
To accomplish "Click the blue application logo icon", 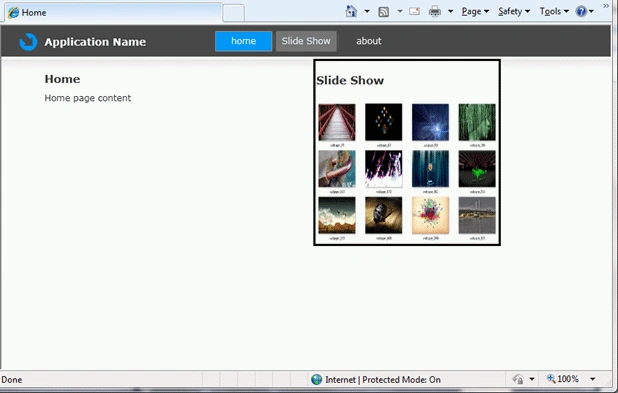I will coord(28,42).
